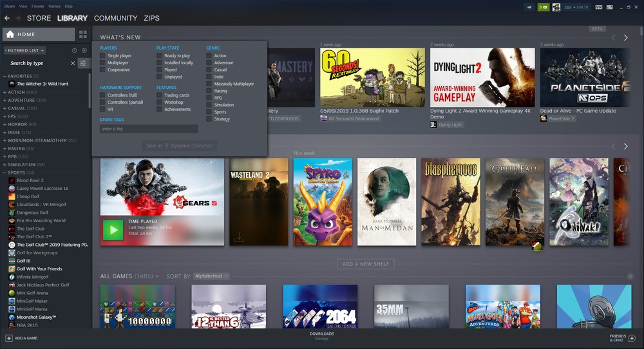Open Downloads Manage at the bottom
The image size is (644, 349).
321,336
